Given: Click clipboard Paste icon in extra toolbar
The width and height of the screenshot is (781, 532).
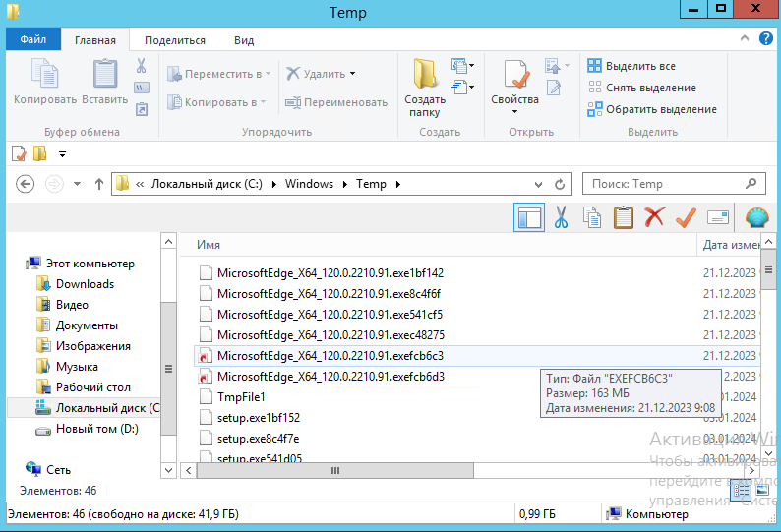Looking at the screenshot, I should point(623,217).
